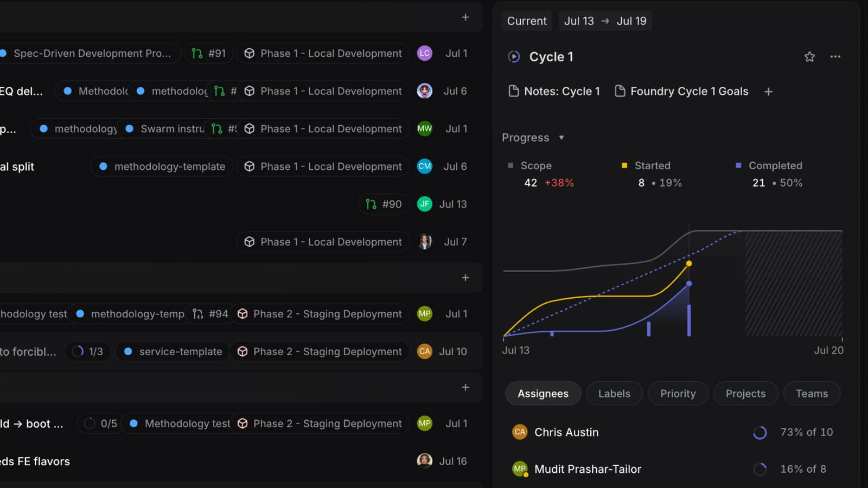Click the yellow Started point on the chart
Screen dimensions: 868x488
point(689,264)
